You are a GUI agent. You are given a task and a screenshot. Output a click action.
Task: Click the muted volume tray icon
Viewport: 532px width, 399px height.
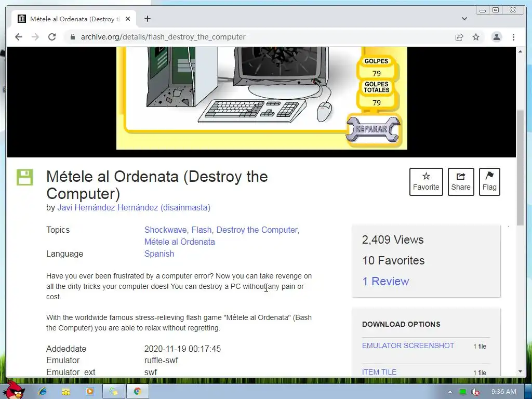click(475, 392)
